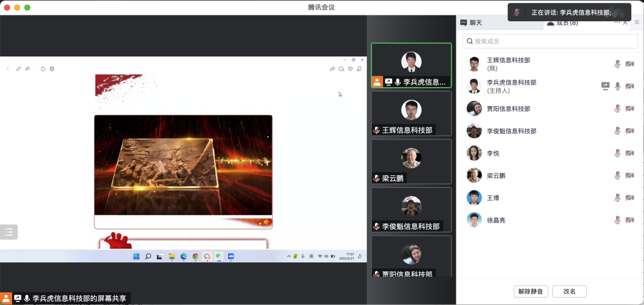Click the camera-off icon for 李悦
Viewport: 644px width, 305px height.
(630, 153)
